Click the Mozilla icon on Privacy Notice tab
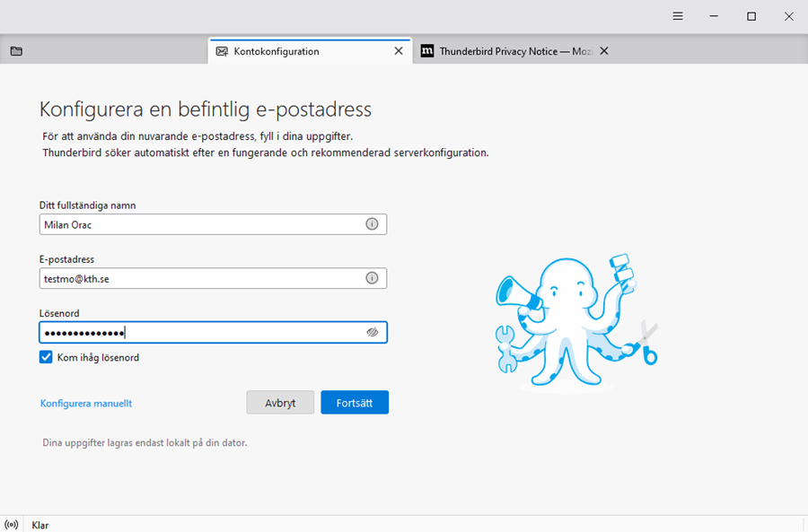The image size is (808, 532). 428,51
